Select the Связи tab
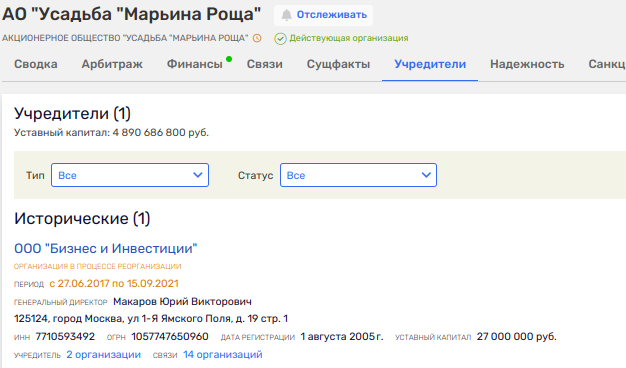The width and height of the screenshot is (626, 368). coord(264,64)
